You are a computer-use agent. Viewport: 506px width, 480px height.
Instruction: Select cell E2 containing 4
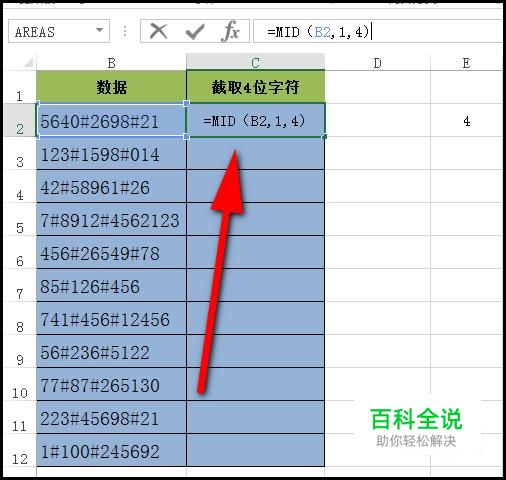[466, 120]
